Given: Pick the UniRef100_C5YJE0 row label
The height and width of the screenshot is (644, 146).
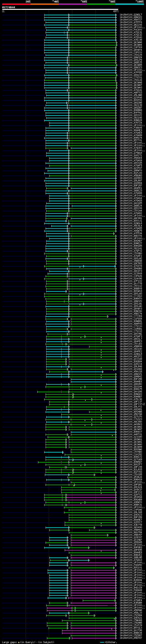Looking at the screenshot, I should [131, 344].
